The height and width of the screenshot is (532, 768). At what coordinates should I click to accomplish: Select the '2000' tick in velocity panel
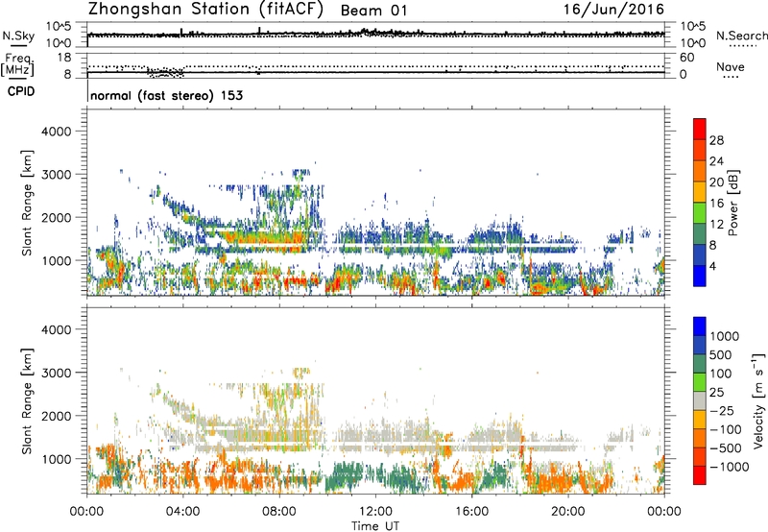pyautogui.click(x=56, y=416)
